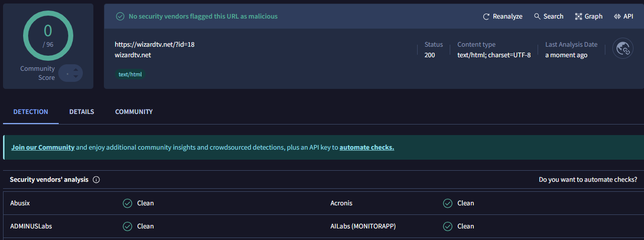
Task: Click 'Do you want to automate checks?'
Action: (x=588, y=180)
